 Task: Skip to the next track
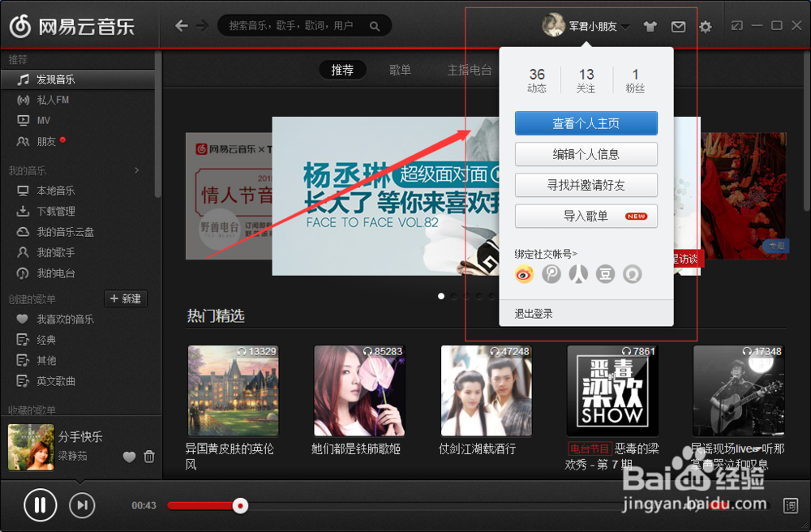(82, 505)
